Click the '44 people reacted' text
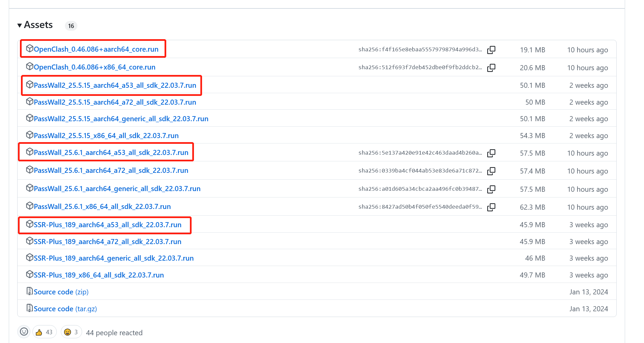 (114, 333)
